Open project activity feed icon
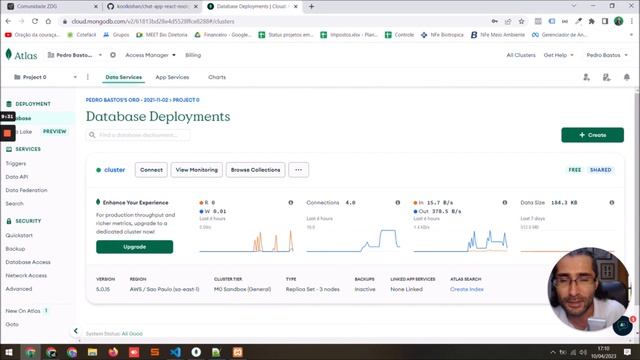The height and width of the screenshot is (360, 640). click(x=607, y=77)
